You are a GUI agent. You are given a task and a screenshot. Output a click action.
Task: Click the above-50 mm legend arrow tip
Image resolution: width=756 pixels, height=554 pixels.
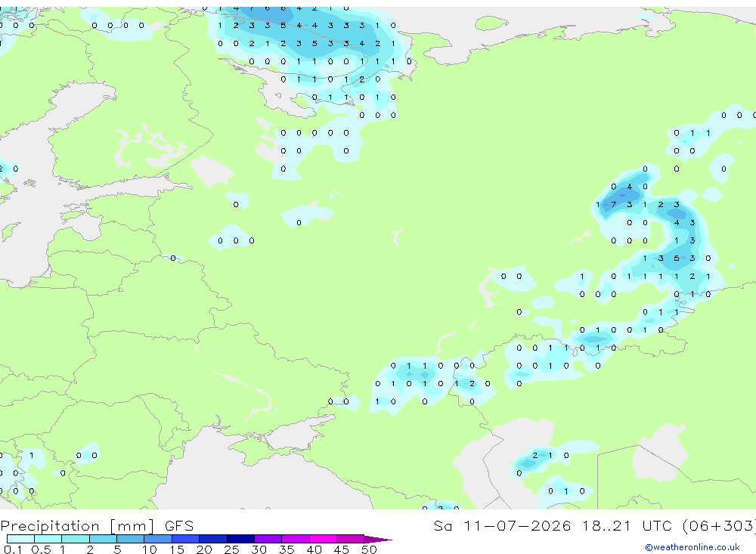(378, 539)
